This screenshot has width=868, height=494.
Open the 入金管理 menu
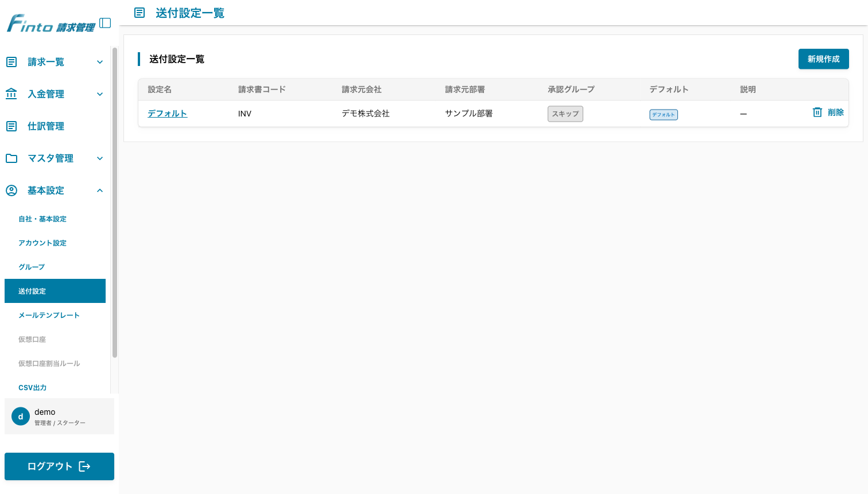pos(55,94)
